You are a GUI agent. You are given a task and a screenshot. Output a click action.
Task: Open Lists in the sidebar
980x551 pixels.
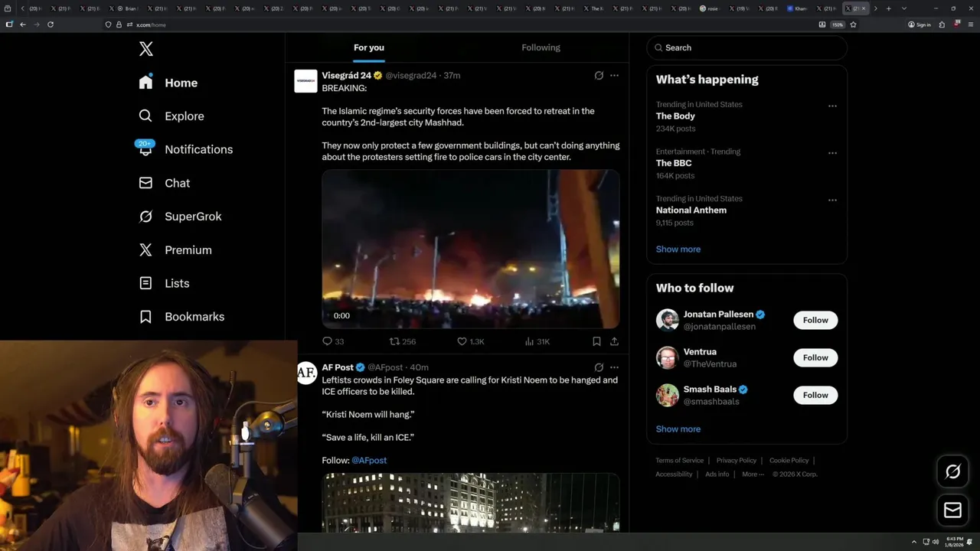(164, 283)
